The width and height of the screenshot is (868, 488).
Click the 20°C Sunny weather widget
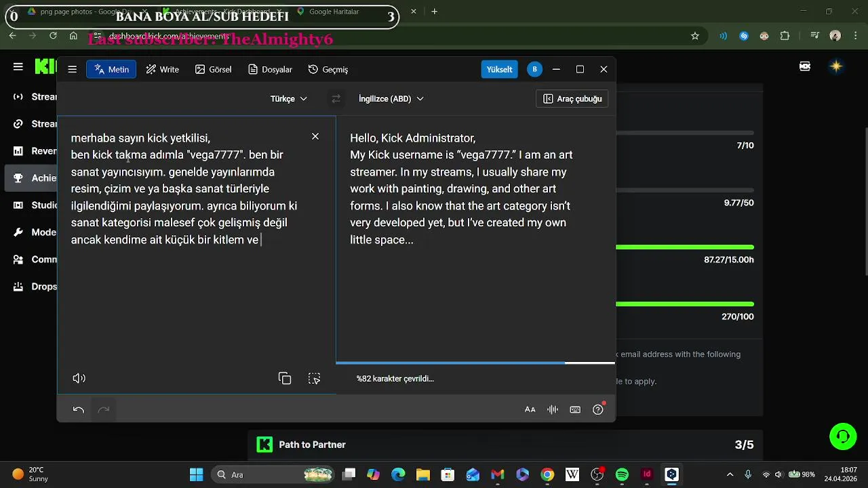tap(31, 474)
